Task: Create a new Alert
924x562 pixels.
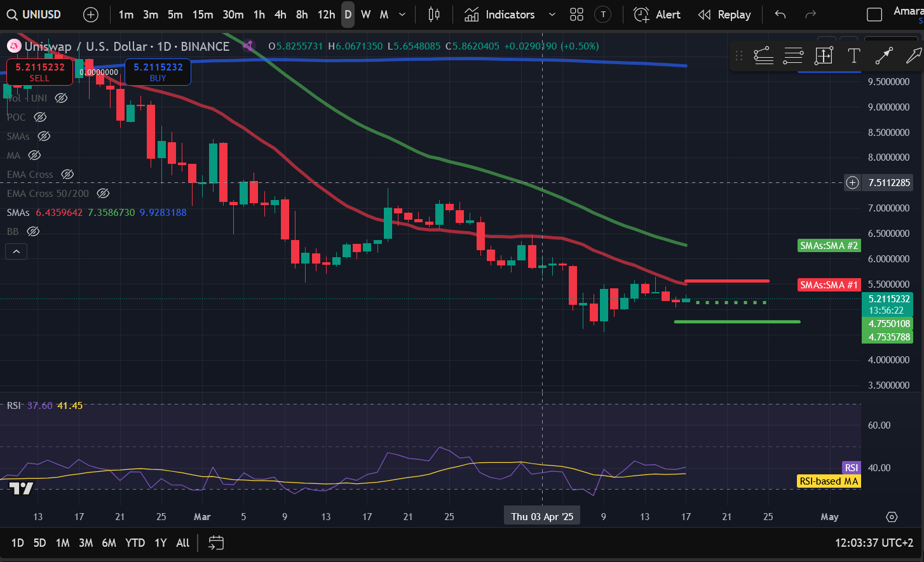Action: 657,15
